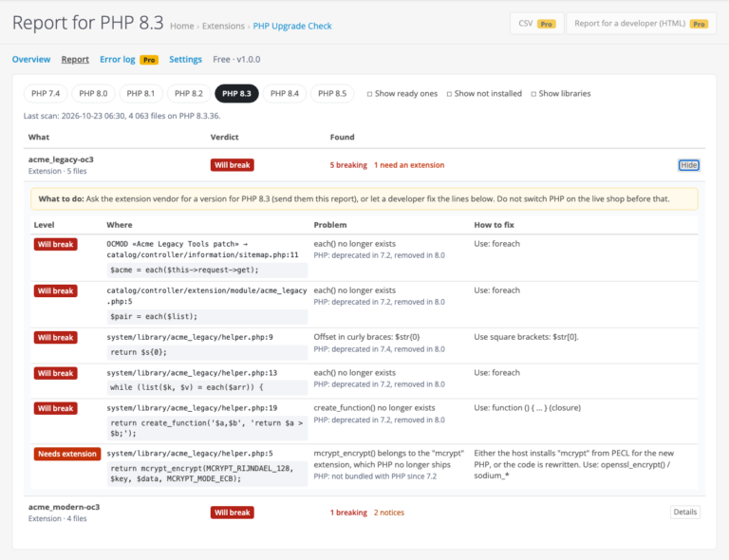Viewport: 729px width, 560px height.
Task: Select the acme_legacy-oc3 extension name
Action: (61, 159)
